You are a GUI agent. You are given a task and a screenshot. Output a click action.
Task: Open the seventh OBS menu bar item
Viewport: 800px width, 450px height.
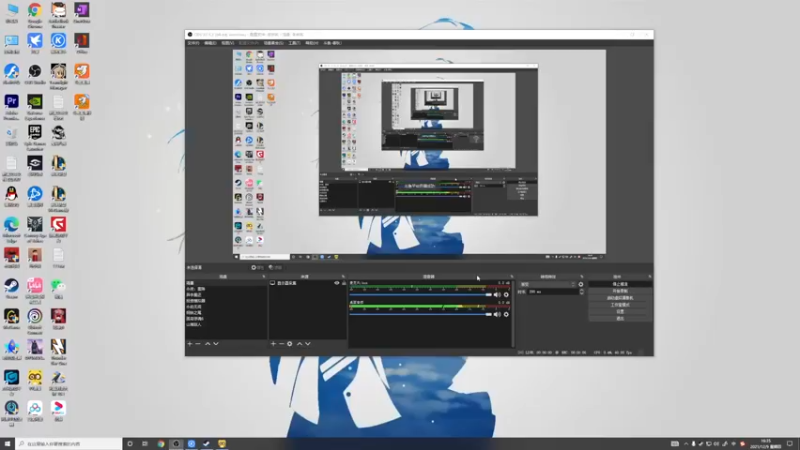point(312,43)
